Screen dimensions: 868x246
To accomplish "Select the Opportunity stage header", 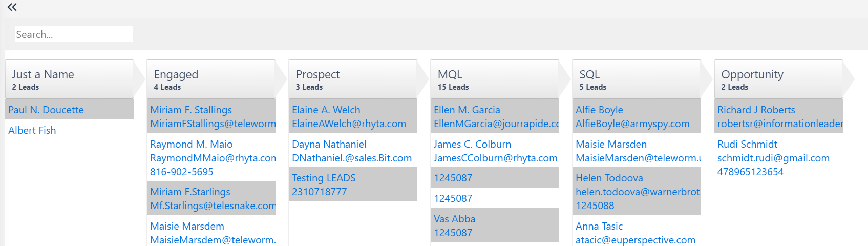I will pos(778,79).
